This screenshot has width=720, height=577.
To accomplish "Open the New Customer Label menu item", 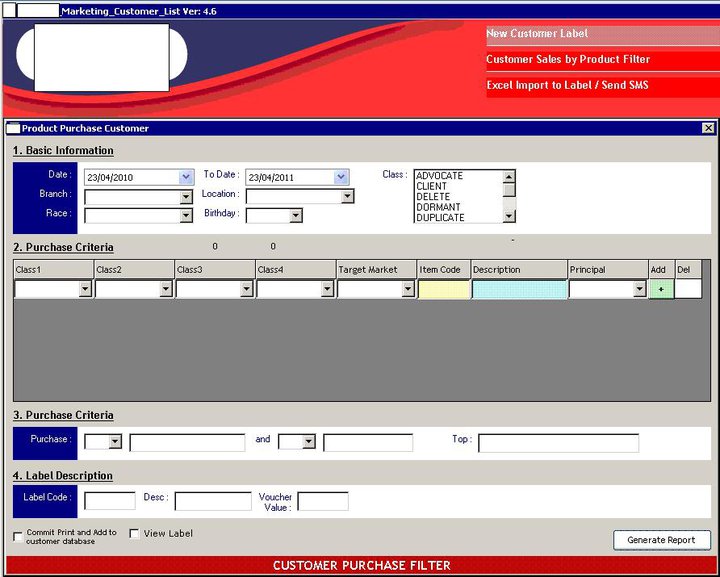I will pyautogui.click(x=602, y=34).
